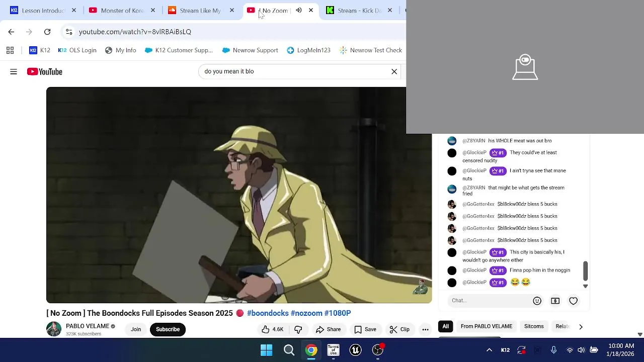Select the All filter chip
The width and height of the screenshot is (644, 362).
pos(446,326)
